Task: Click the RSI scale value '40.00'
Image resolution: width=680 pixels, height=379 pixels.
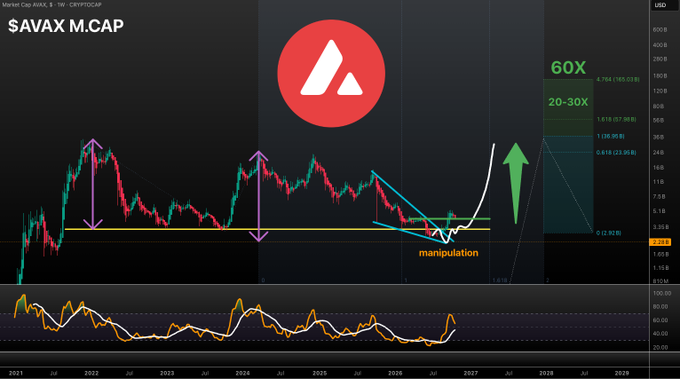Action: pyautogui.click(x=660, y=333)
